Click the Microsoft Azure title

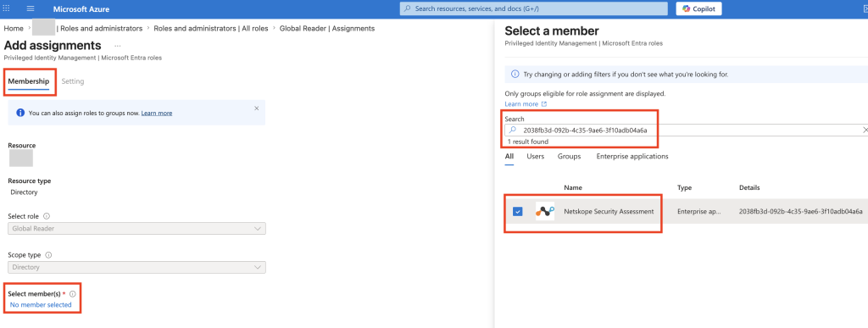pos(81,9)
